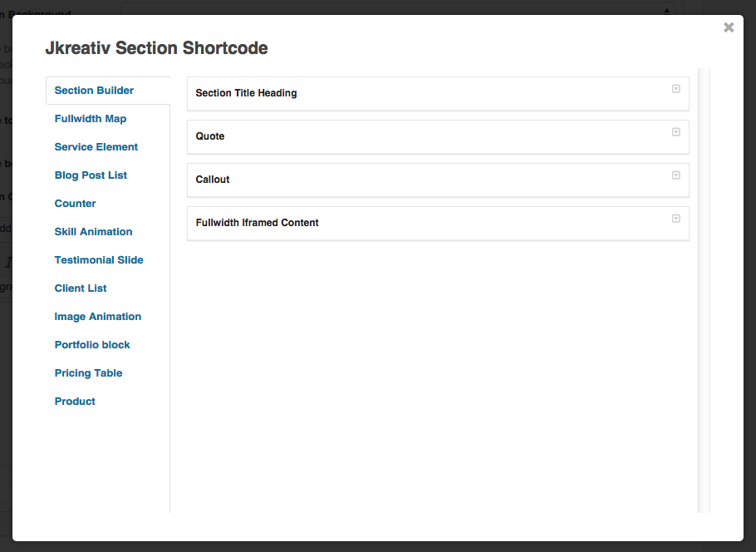The height and width of the screenshot is (552, 756).
Task: Expand the Callout panel
Action: tap(675, 176)
